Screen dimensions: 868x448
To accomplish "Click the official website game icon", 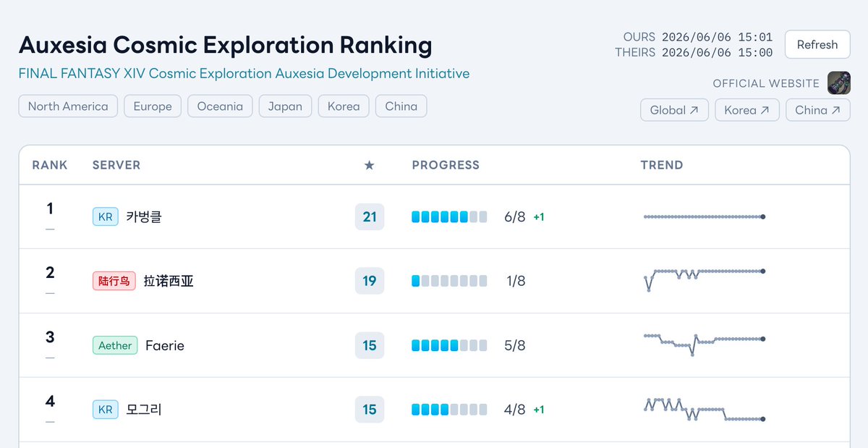I will pos(839,83).
